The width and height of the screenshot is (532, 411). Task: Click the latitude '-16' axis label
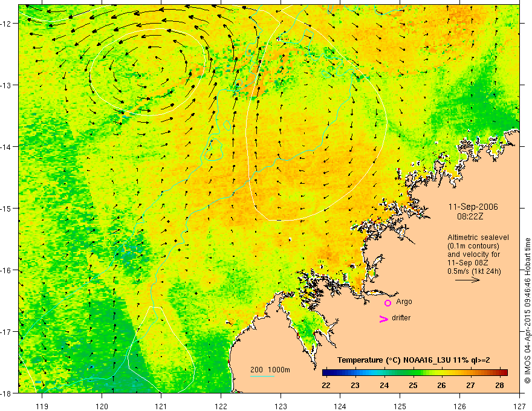point(7,270)
